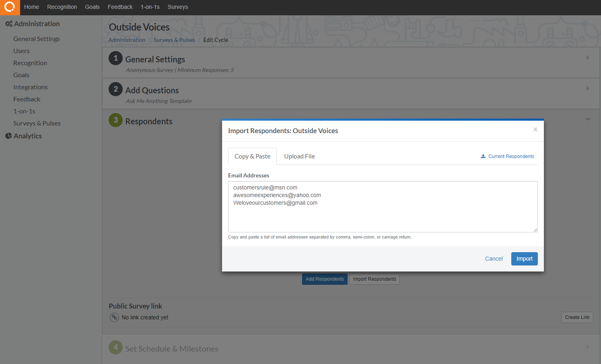Click the public survey link chain icon
601x364 pixels.
tap(114, 317)
